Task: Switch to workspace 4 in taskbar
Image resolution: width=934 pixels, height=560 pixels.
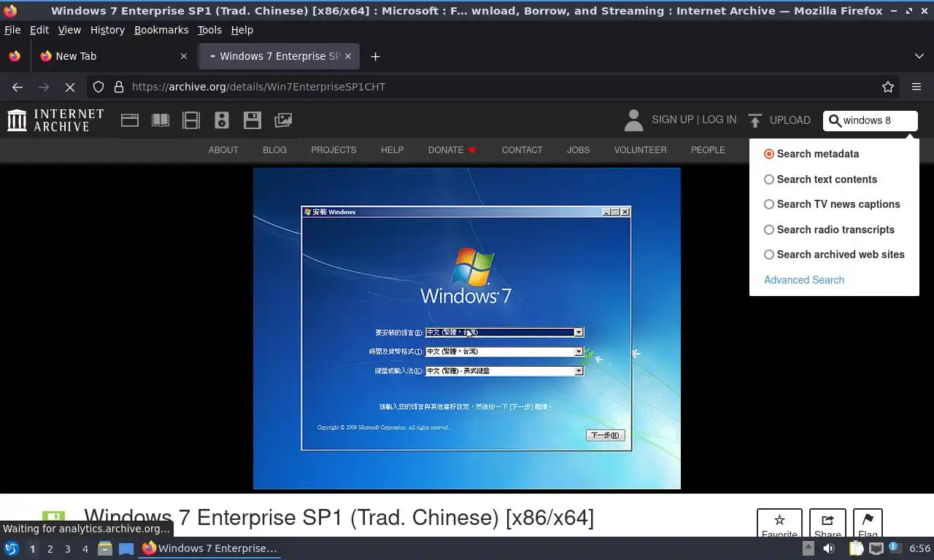Action: pos(85,548)
